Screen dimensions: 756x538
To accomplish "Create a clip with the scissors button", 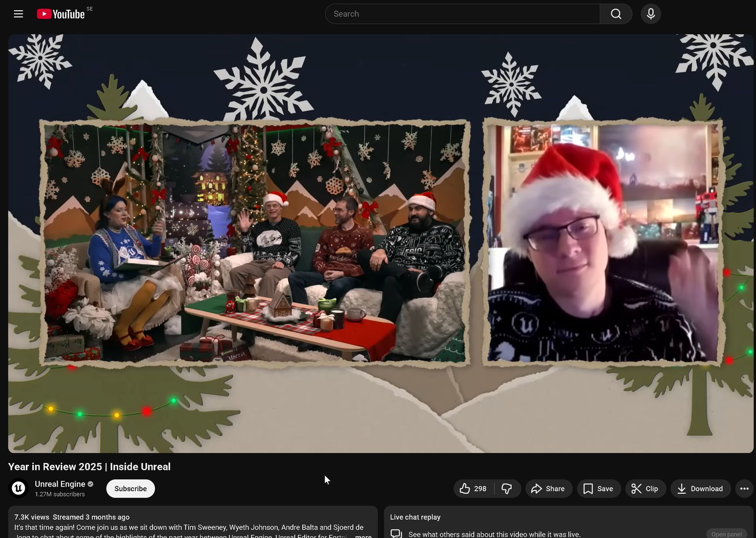I will 645,488.
